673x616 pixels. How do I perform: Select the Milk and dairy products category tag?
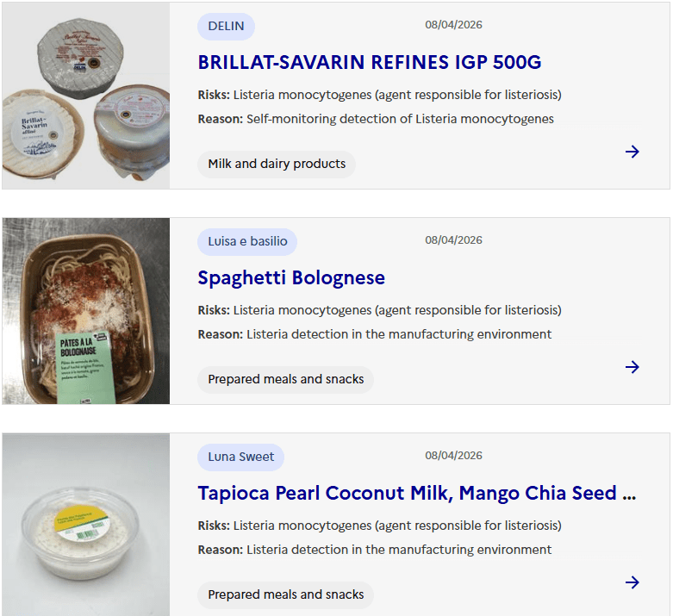click(x=277, y=164)
